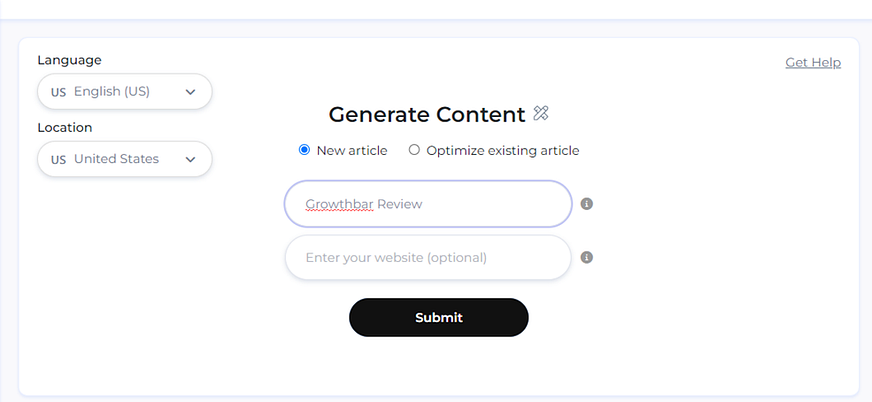Screen dimensions: 872x402
Task: Click the Optimize existing article label text
Action: (x=502, y=151)
